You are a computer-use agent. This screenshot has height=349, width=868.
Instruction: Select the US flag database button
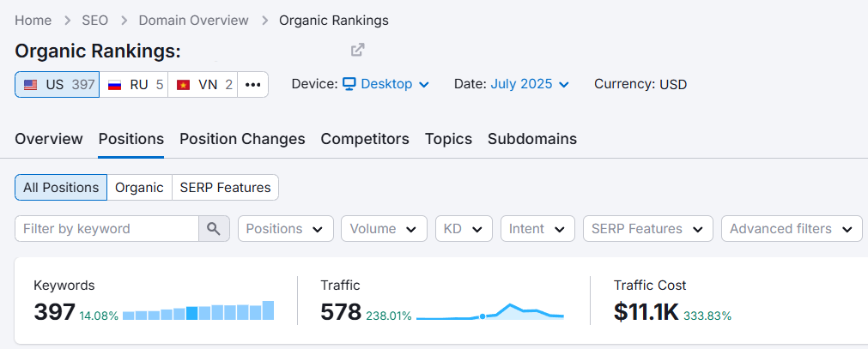click(57, 85)
